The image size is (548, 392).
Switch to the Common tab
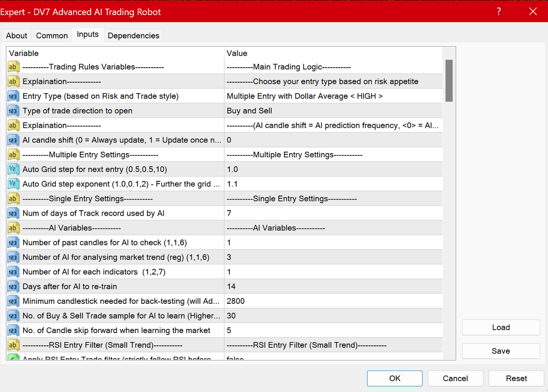52,36
